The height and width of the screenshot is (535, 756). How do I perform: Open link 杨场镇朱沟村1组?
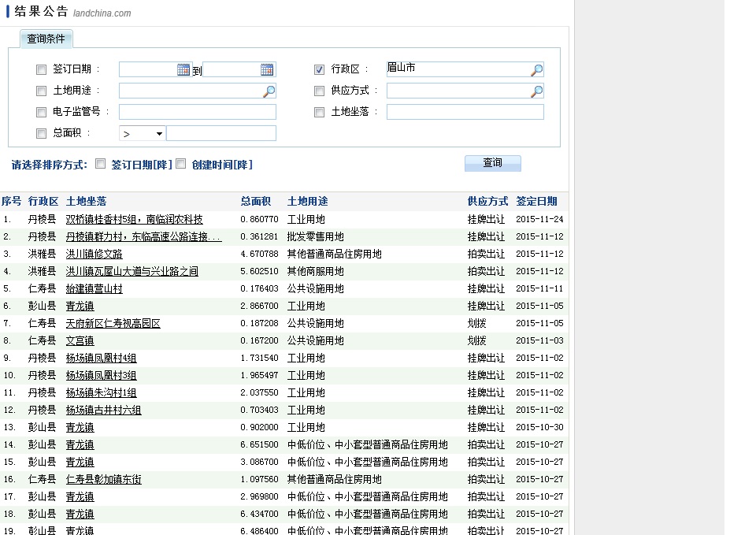point(101,393)
